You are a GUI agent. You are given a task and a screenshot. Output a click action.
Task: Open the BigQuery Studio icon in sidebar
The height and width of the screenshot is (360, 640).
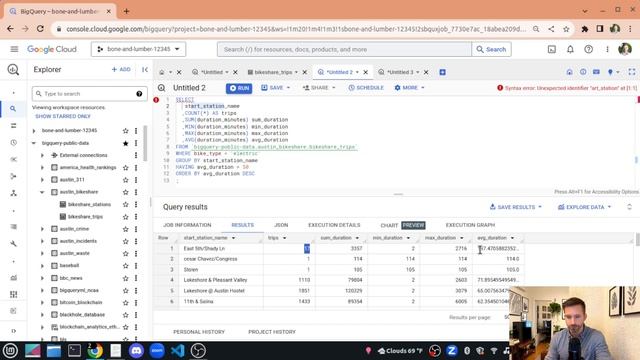pyautogui.click(x=13, y=70)
